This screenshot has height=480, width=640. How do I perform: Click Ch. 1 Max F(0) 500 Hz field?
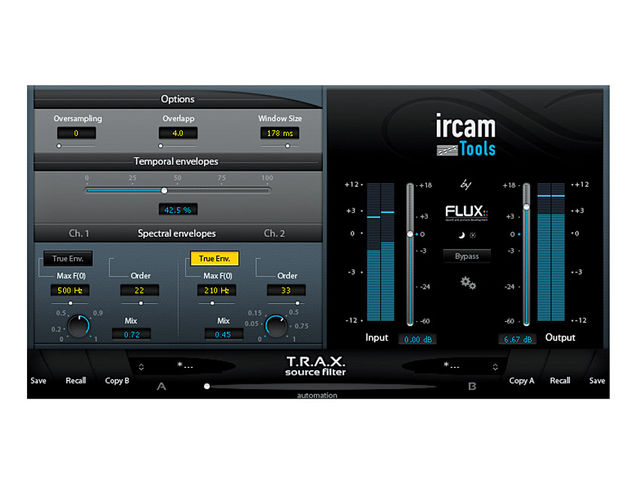70,290
